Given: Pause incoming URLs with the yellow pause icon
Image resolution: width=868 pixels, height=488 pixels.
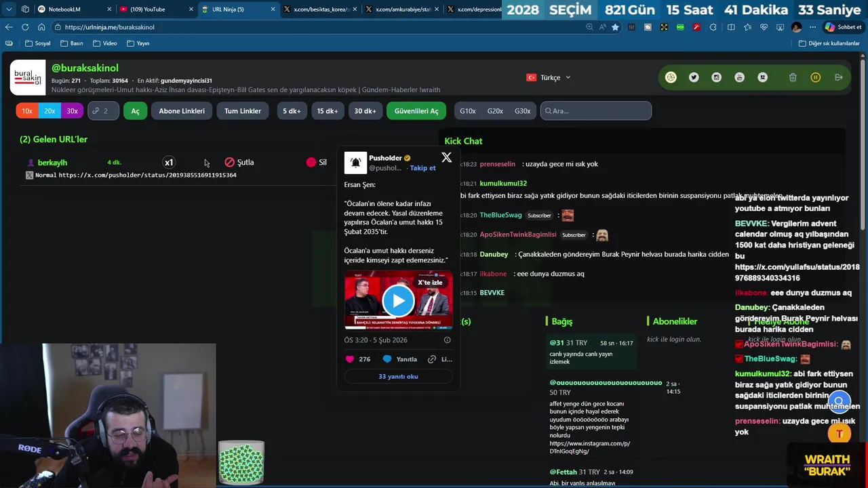Looking at the screenshot, I should [x=816, y=77].
